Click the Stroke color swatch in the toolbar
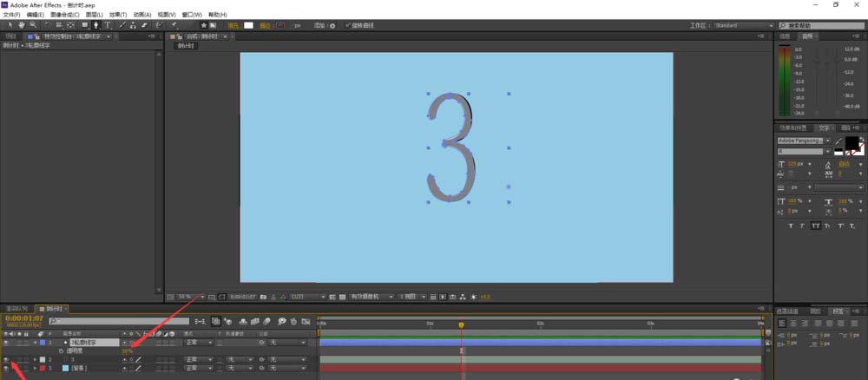Viewport: 868px width, 380px height. (280, 25)
